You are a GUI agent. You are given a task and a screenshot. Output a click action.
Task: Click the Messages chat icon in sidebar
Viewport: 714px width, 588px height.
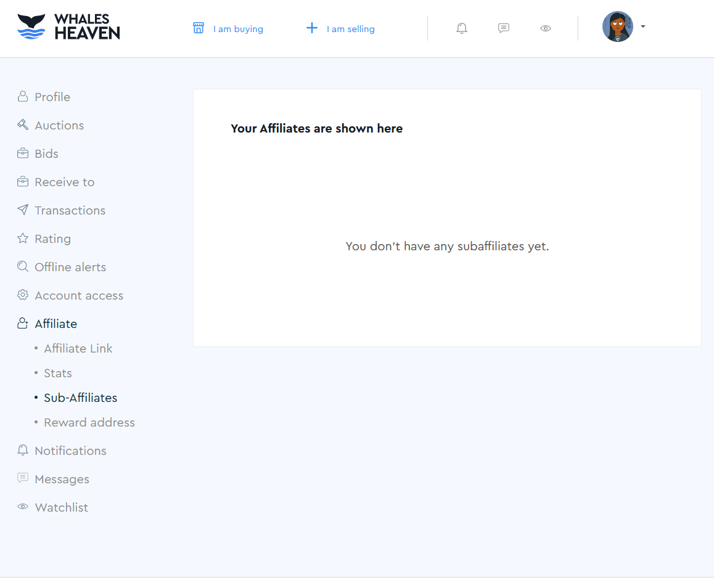coord(23,478)
